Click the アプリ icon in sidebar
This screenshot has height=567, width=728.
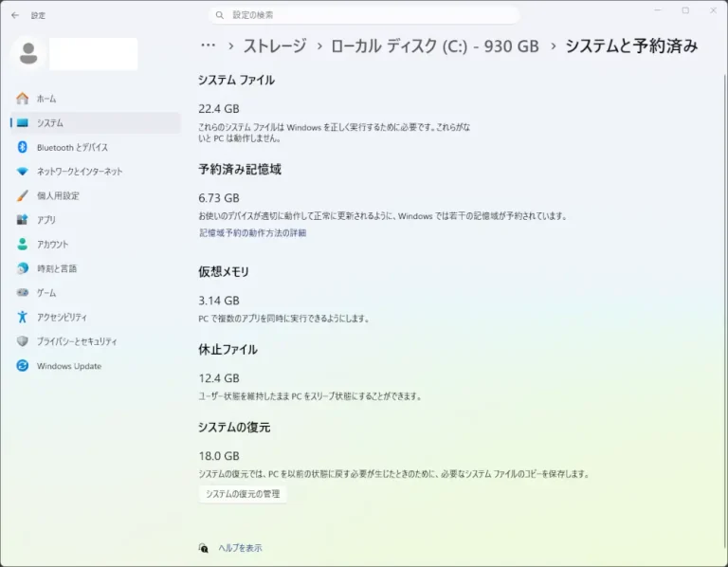(x=23, y=220)
